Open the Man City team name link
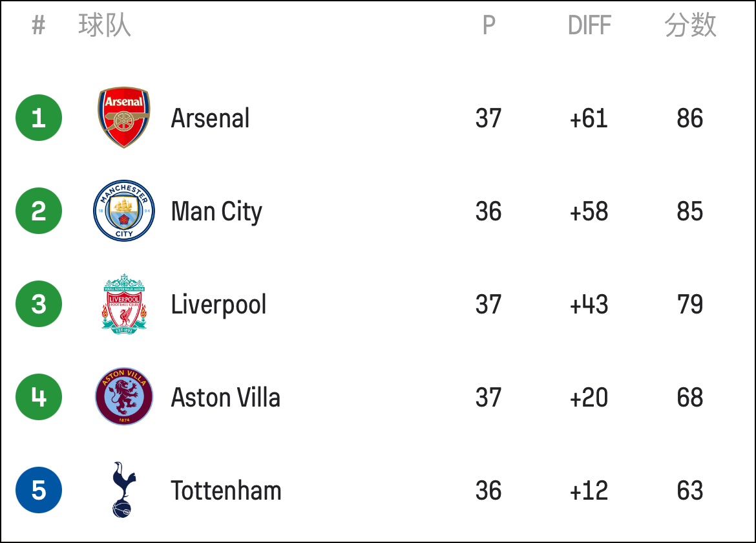Screen dimensions: 756x543 tap(216, 212)
